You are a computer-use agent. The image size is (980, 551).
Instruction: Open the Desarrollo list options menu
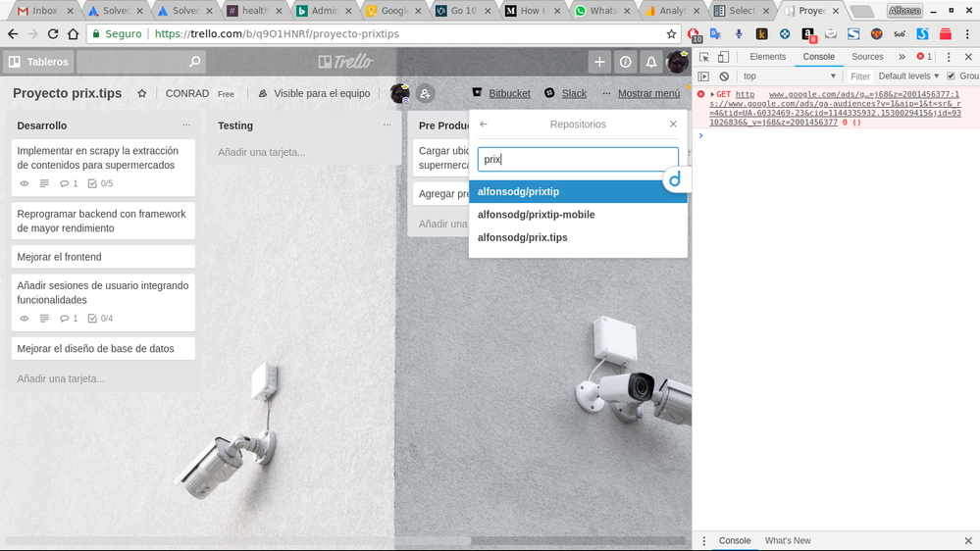pyautogui.click(x=186, y=125)
